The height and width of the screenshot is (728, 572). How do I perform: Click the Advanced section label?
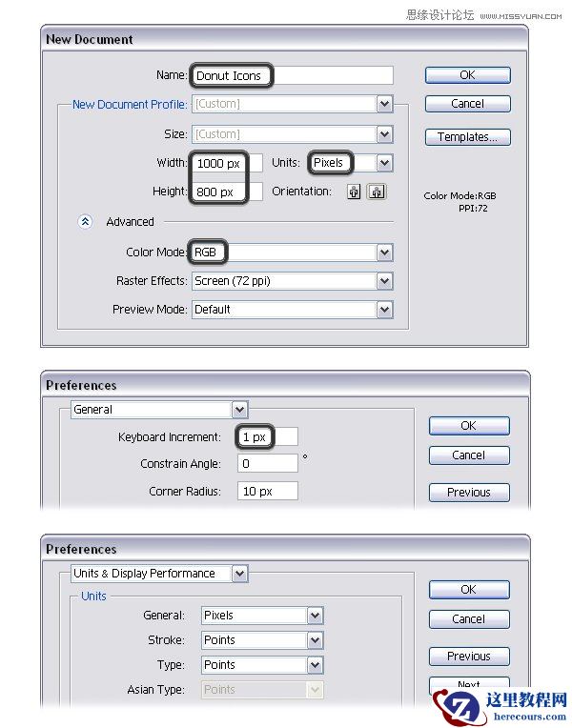tap(130, 222)
